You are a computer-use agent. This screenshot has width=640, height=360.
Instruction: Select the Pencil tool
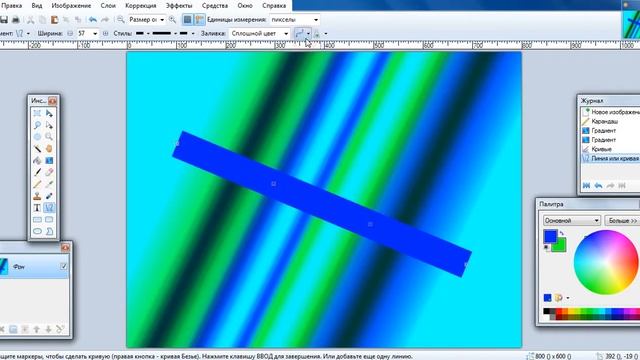pos(37,184)
